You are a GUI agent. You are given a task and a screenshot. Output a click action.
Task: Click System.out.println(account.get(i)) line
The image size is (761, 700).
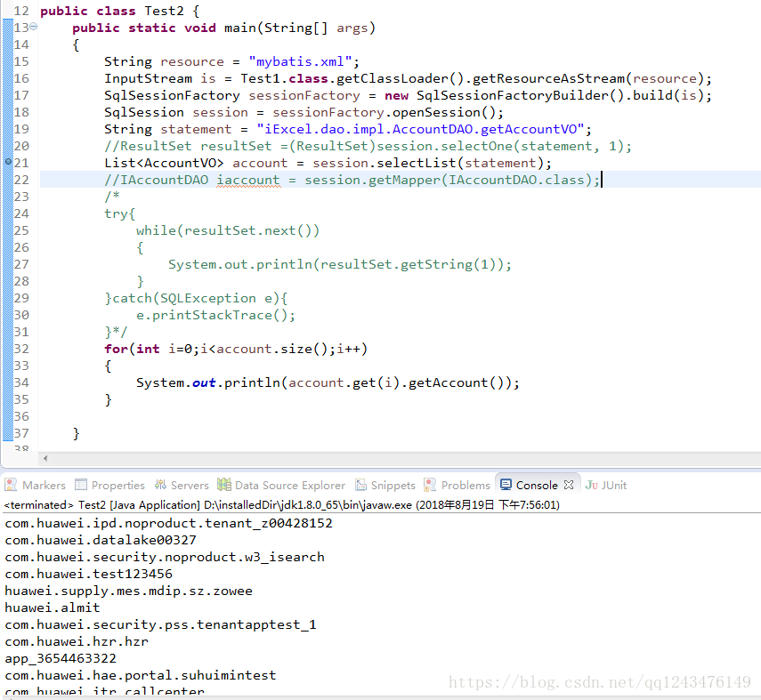click(x=328, y=382)
